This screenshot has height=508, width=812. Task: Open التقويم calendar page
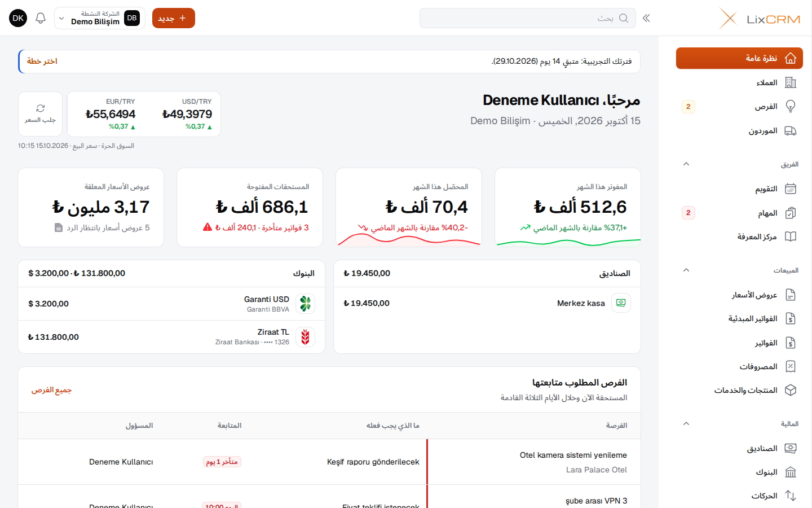[739, 189]
